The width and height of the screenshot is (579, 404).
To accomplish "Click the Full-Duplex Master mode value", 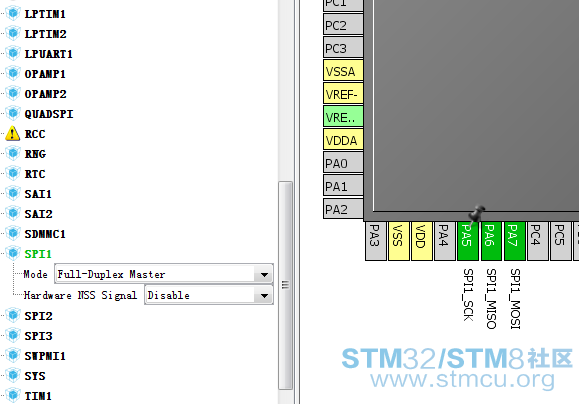I will tap(111, 274).
